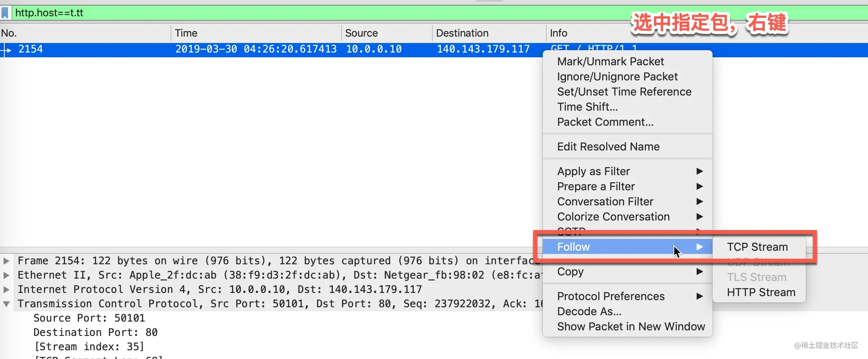Select the Transmission Control Protocol line
Image resolution: width=868 pixels, height=359 pixels.
280,304
